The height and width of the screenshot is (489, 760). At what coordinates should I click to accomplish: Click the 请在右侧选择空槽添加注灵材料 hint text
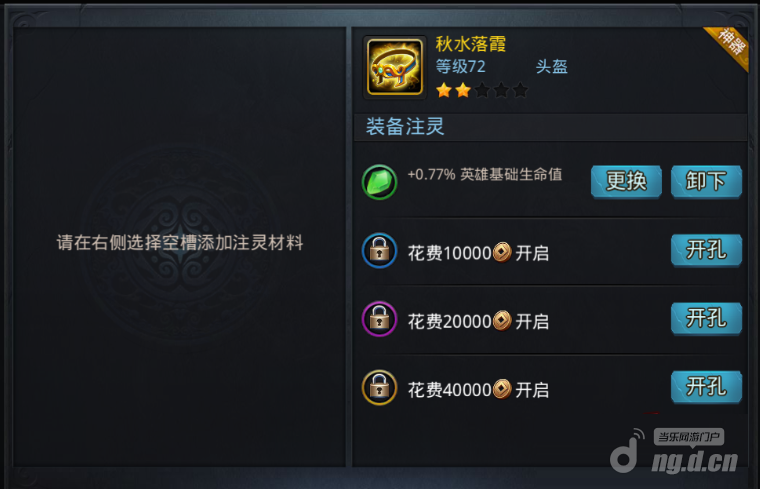(x=180, y=242)
